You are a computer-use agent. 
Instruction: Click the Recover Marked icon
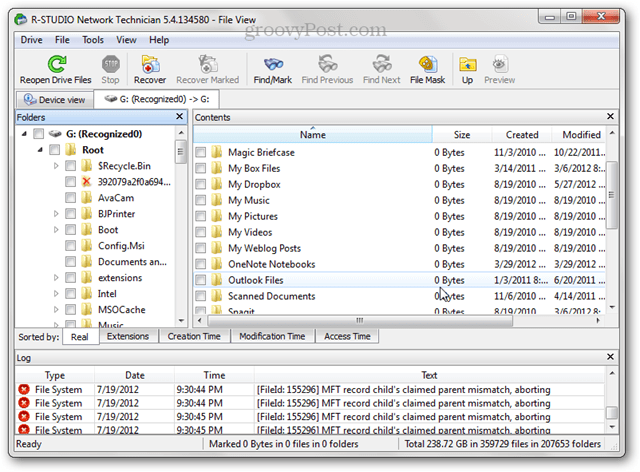[x=208, y=64]
